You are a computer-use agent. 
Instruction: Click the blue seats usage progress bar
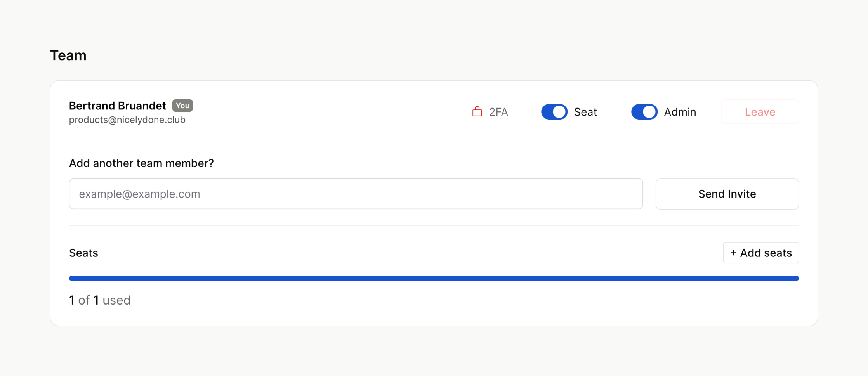tap(434, 278)
